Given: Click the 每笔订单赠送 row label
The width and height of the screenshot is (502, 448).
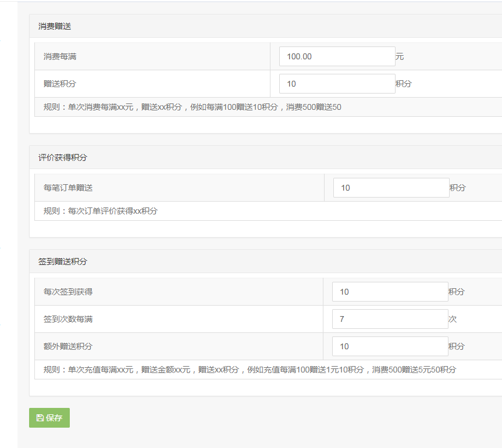Looking at the screenshot, I should click(68, 188).
